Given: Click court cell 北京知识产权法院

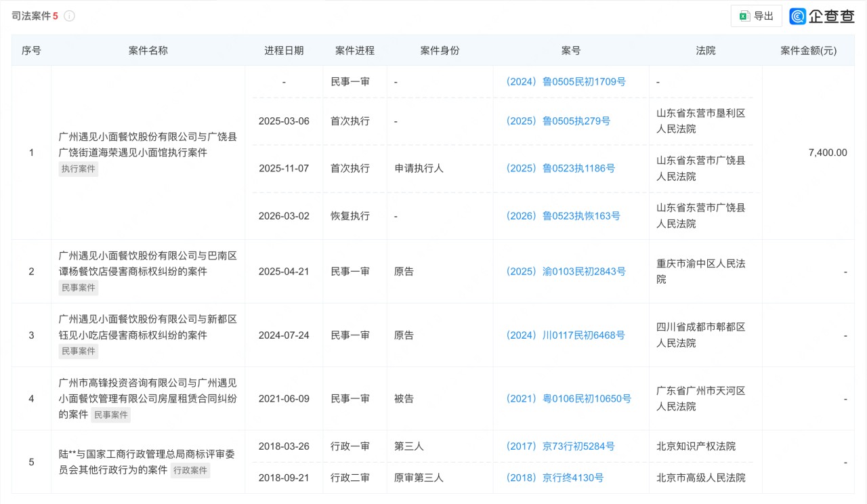Looking at the screenshot, I should [x=696, y=446].
